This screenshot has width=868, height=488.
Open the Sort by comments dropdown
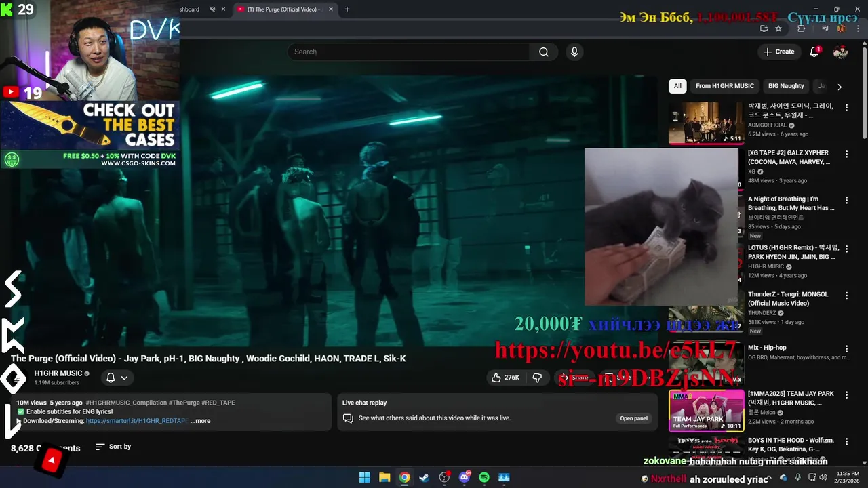(x=113, y=447)
